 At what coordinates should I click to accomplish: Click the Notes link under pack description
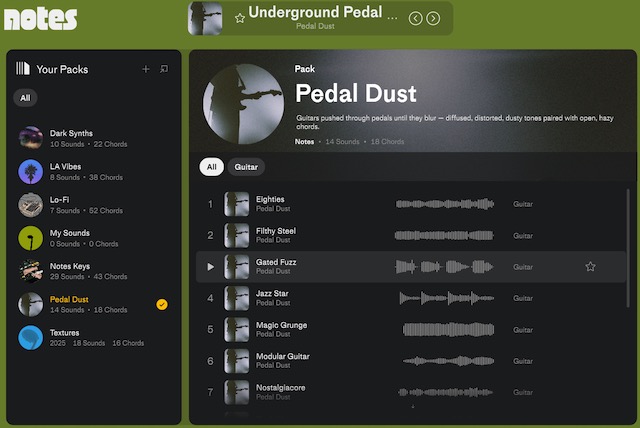pos(305,142)
